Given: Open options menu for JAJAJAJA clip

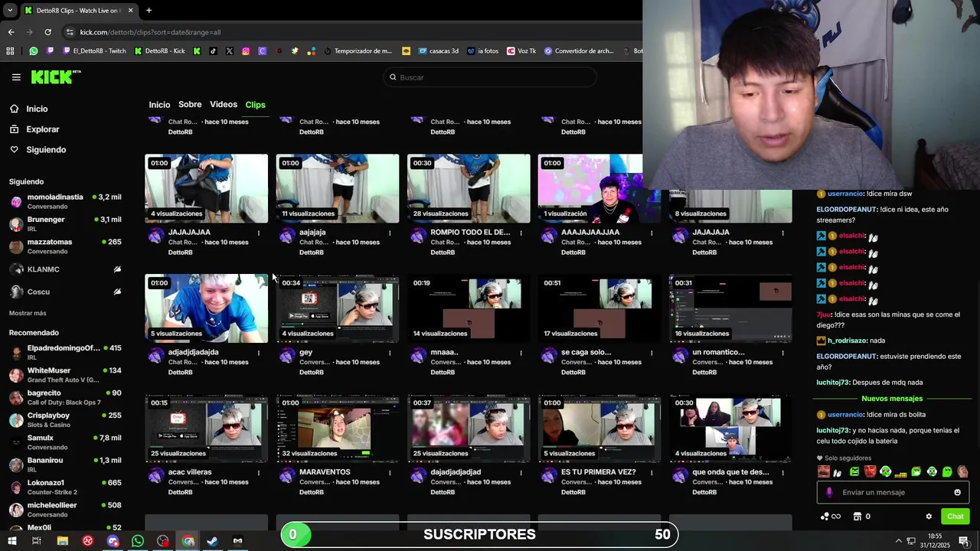Looking at the screenshot, I should pyautogui.click(x=782, y=233).
